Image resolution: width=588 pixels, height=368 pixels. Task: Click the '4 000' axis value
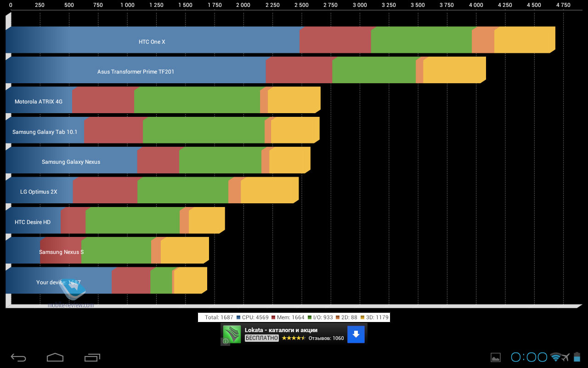(476, 6)
